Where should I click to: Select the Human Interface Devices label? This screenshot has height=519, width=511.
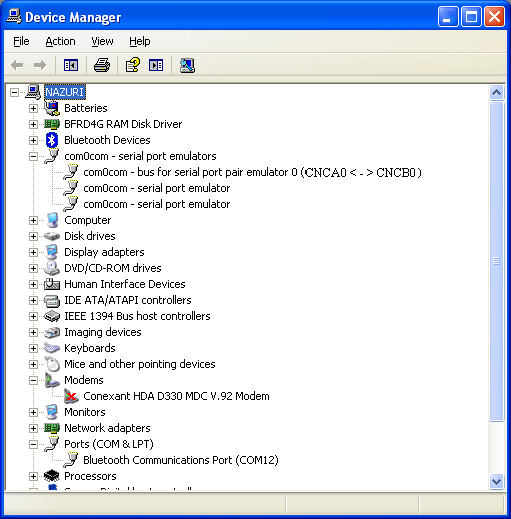point(125,284)
